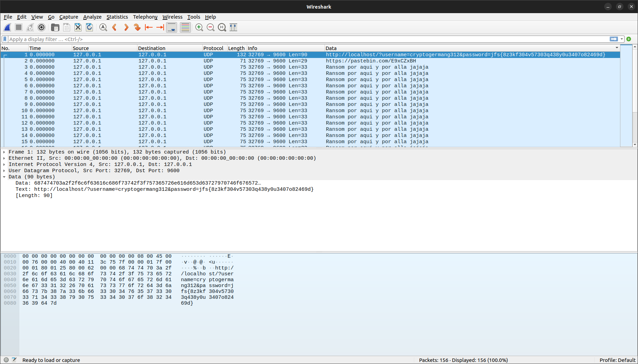The image size is (638, 364).
Task: Expand Frame 1 details tree
Action: point(4,152)
